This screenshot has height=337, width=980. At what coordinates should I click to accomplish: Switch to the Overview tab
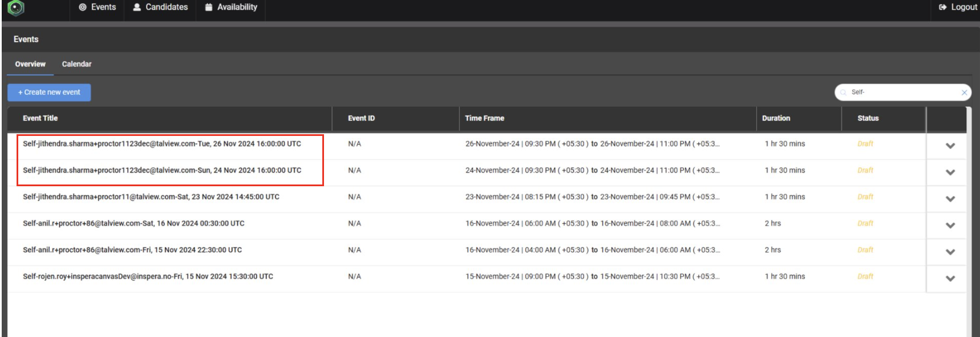pyautogui.click(x=30, y=64)
